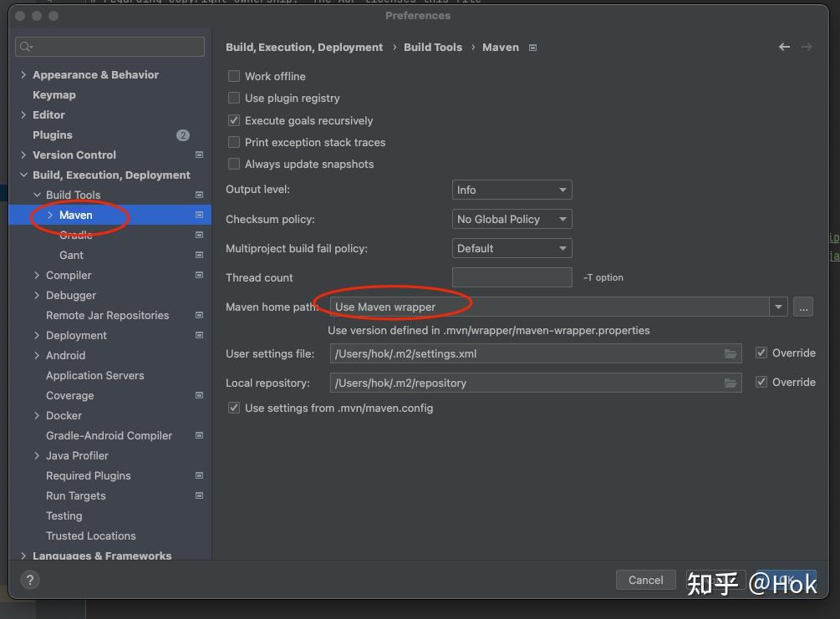Click the Plugins update count badge
840x619 pixels.
click(x=183, y=135)
